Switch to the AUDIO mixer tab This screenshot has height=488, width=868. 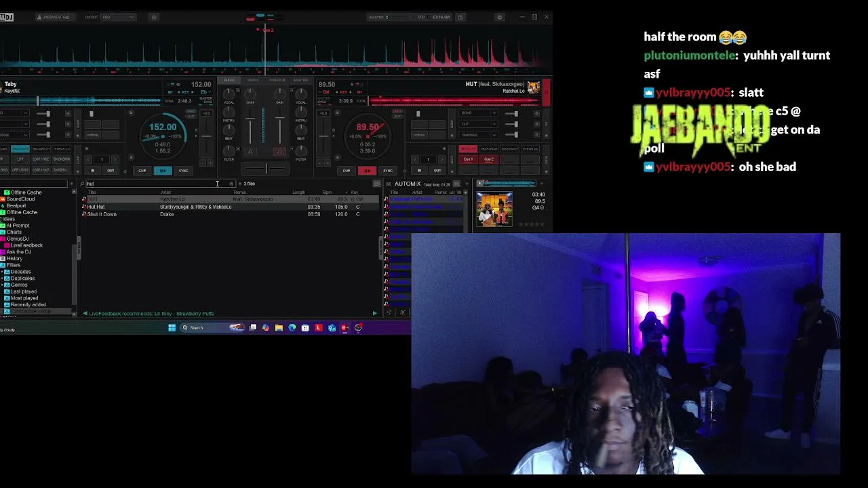(229, 80)
